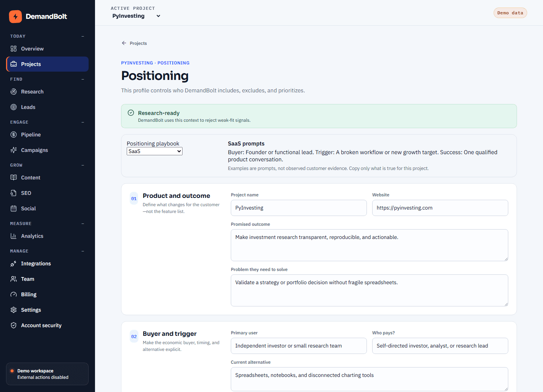Click the Research target icon
Viewport: 543px width, 392px height.
(x=14, y=92)
